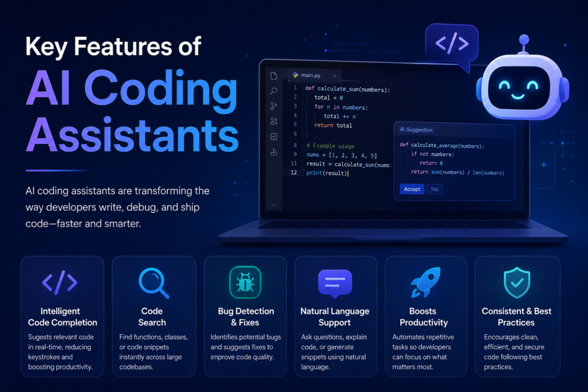Open the Source Control branch icon

click(x=274, y=106)
